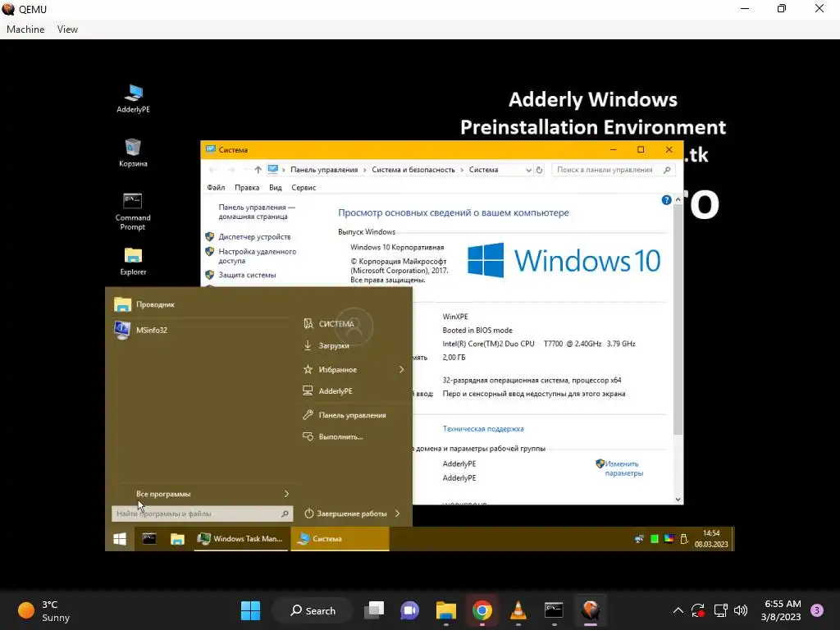
Task: Click the host taskbar Search box
Action: pyautogui.click(x=313, y=610)
